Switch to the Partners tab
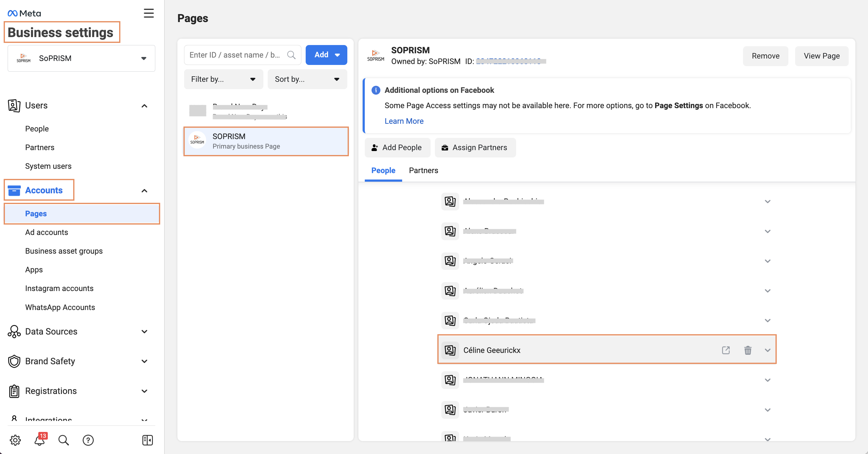The height and width of the screenshot is (454, 868). 423,170
